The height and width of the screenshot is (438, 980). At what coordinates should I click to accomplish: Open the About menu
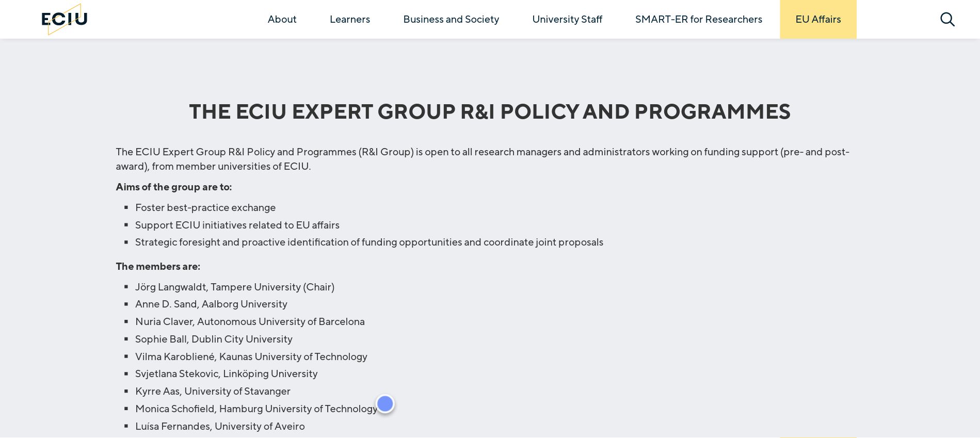[x=282, y=19]
